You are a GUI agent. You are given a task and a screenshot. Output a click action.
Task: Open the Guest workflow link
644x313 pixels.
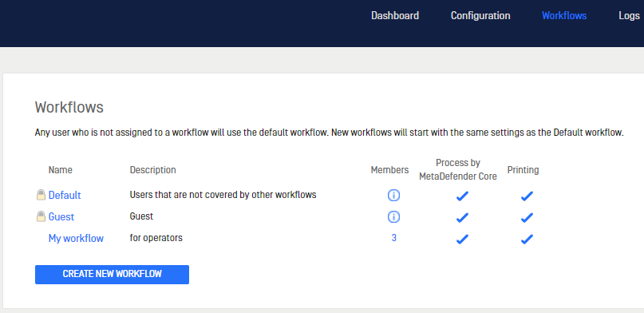pos(61,216)
